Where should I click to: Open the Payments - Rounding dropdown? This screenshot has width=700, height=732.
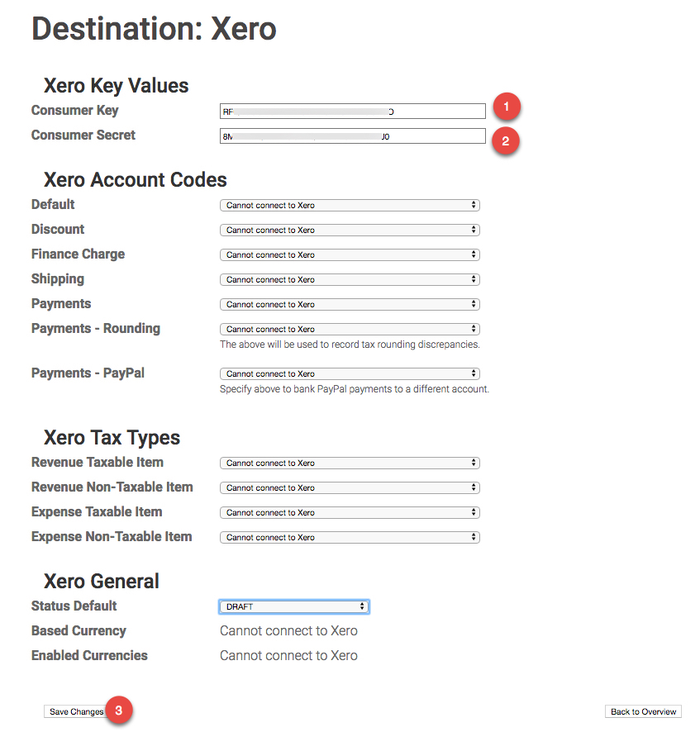pyautogui.click(x=350, y=329)
